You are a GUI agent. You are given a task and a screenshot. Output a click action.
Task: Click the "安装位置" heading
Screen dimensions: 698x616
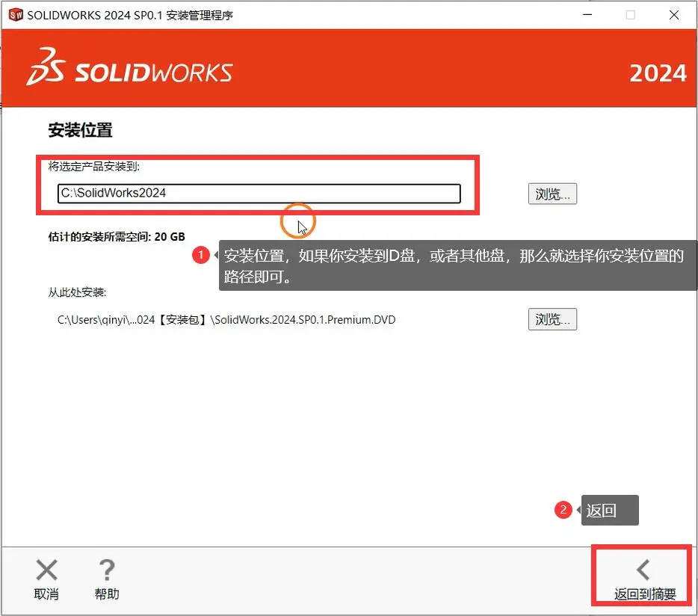coord(80,130)
